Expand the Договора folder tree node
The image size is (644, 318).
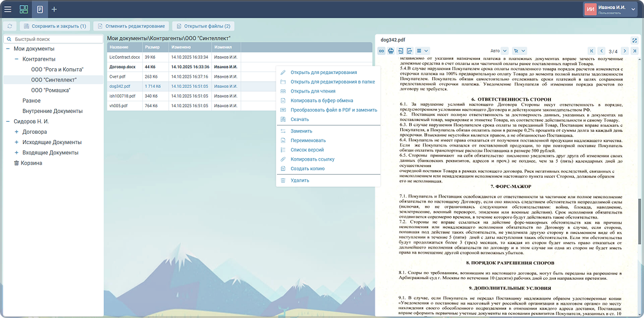[x=16, y=132]
